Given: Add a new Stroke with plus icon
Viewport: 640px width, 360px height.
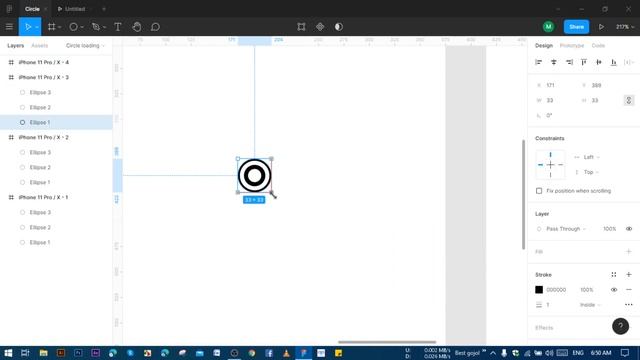Looking at the screenshot, I should 629,275.
